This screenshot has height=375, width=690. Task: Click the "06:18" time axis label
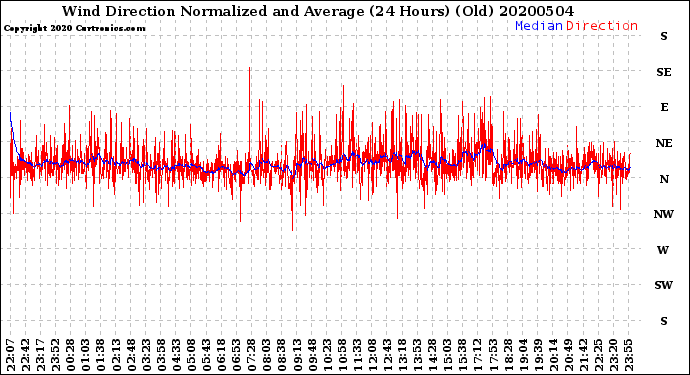221,355
